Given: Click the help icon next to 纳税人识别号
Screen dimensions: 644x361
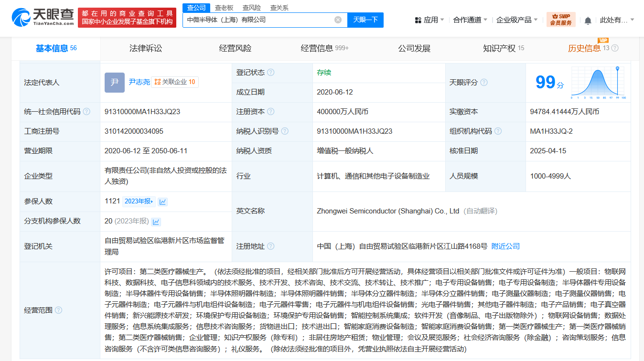Looking at the screenshot, I should pyautogui.click(x=285, y=131).
